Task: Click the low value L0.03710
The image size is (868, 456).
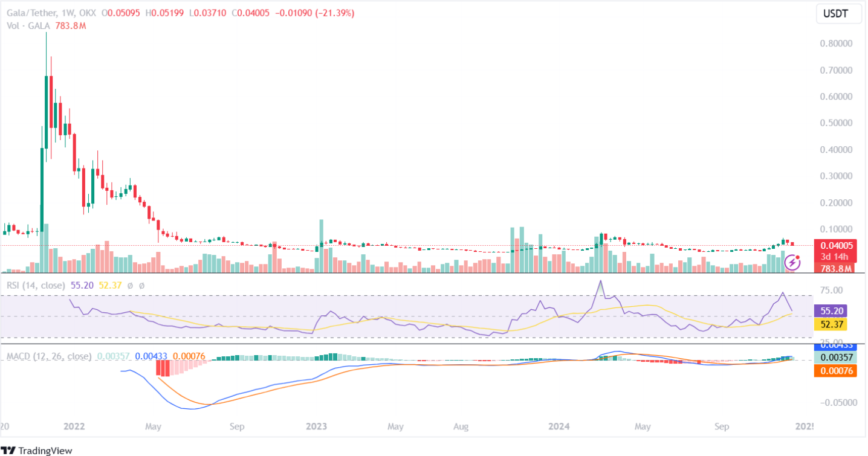Action: click(209, 13)
